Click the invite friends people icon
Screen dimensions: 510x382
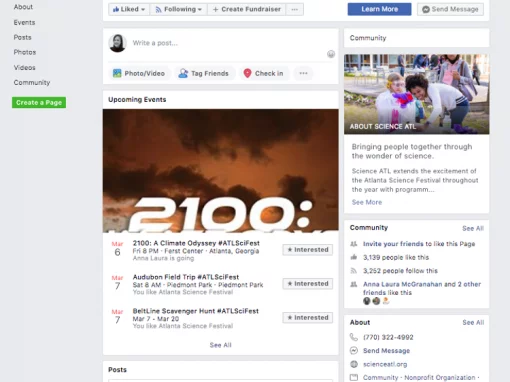pos(354,244)
